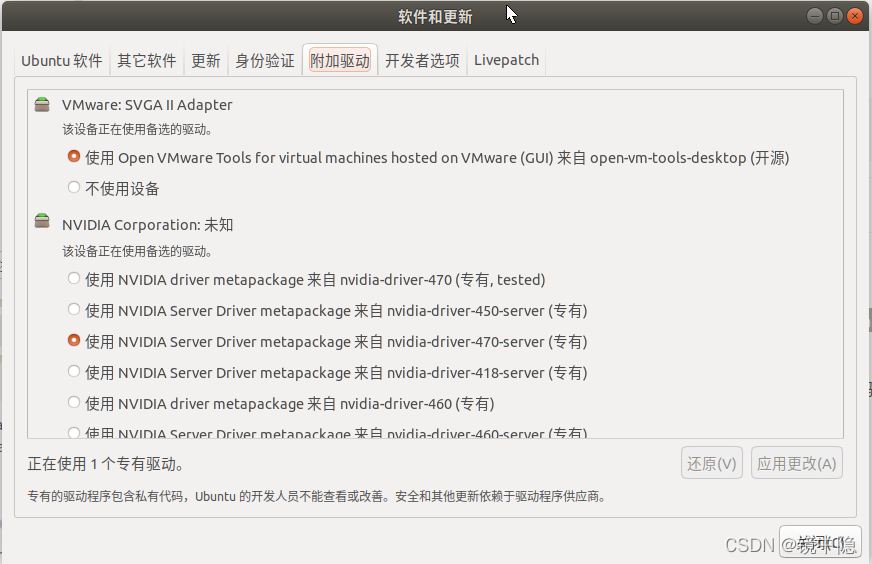
Task: Open the 身份验证 tab
Action: click(x=265, y=60)
